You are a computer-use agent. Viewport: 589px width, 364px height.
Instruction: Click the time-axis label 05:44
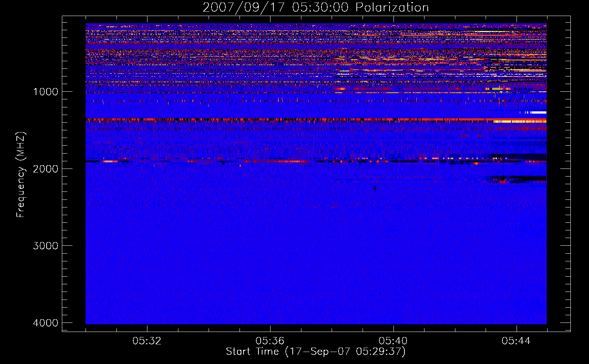[516, 341]
